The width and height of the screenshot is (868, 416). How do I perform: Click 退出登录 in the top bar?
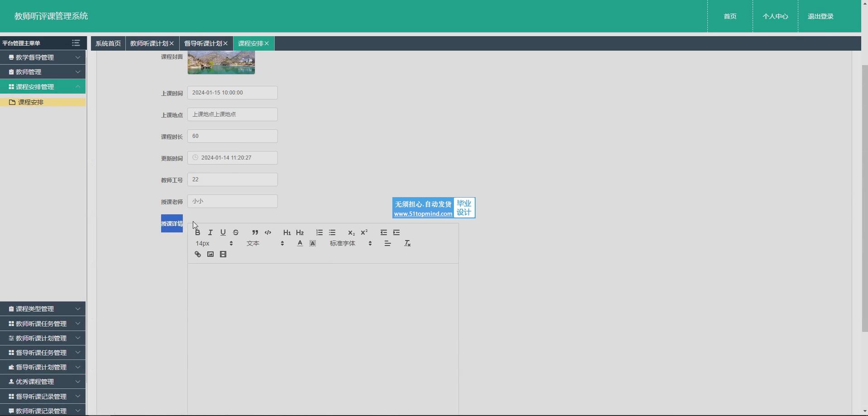820,16
